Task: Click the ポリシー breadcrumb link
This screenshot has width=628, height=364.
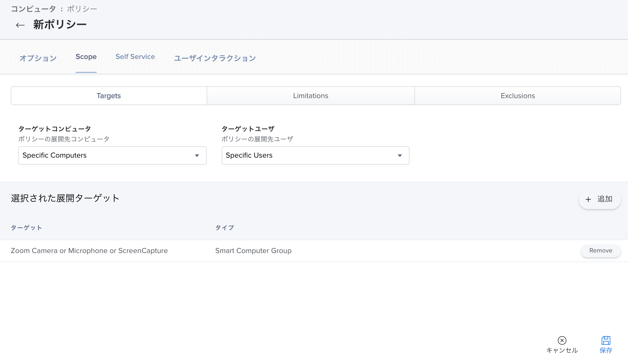Action: (x=82, y=9)
